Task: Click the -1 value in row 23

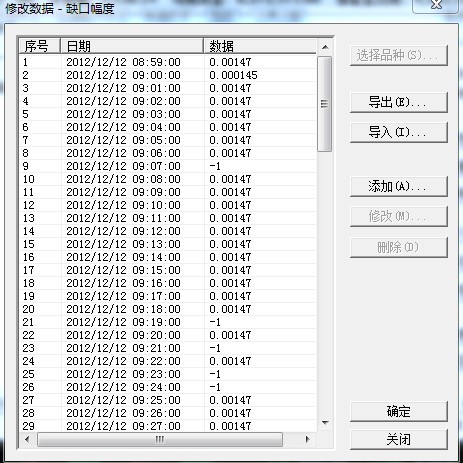Action: point(215,348)
